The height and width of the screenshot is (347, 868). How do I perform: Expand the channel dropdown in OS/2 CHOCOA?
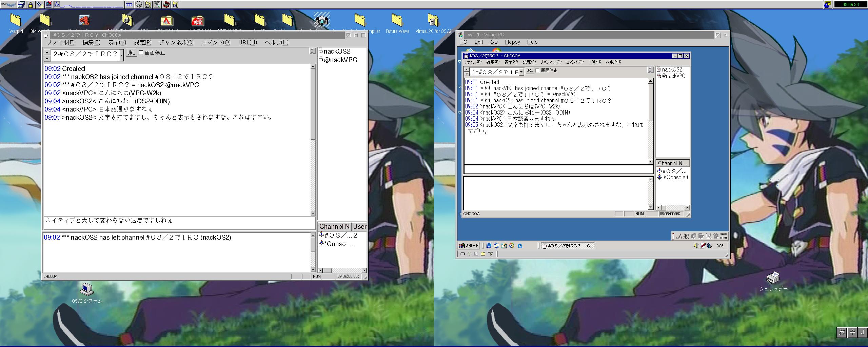pyautogui.click(x=121, y=55)
